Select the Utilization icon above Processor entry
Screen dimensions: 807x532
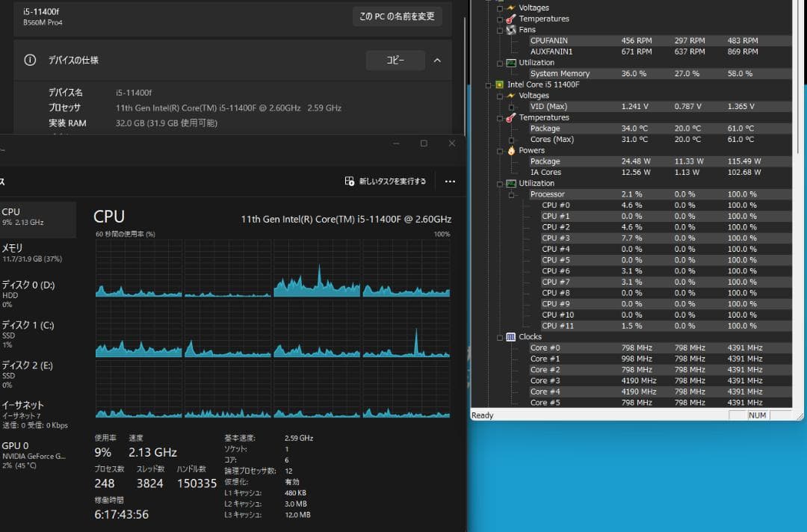[511, 183]
